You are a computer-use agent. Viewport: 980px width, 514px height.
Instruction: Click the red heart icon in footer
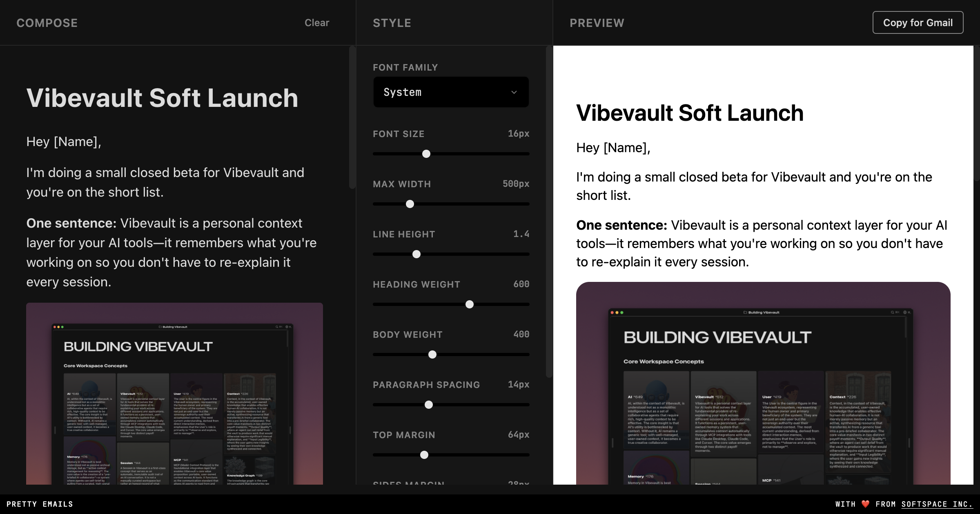coord(865,504)
